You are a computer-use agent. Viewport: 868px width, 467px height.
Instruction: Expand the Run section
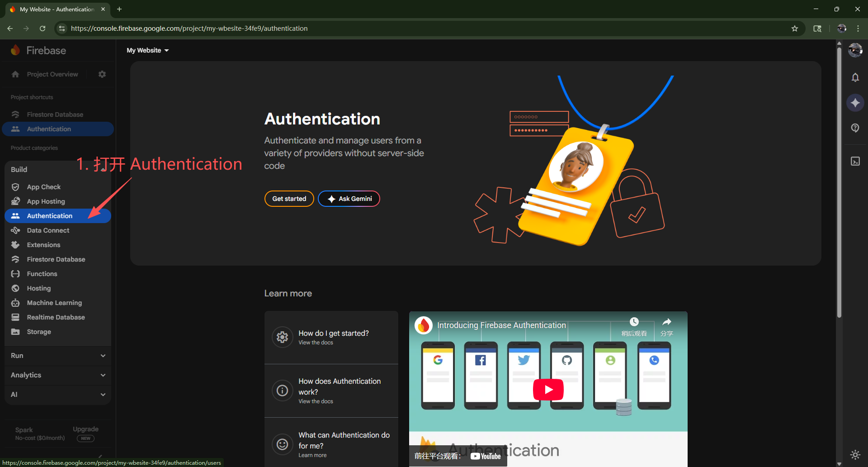point(58,356)
